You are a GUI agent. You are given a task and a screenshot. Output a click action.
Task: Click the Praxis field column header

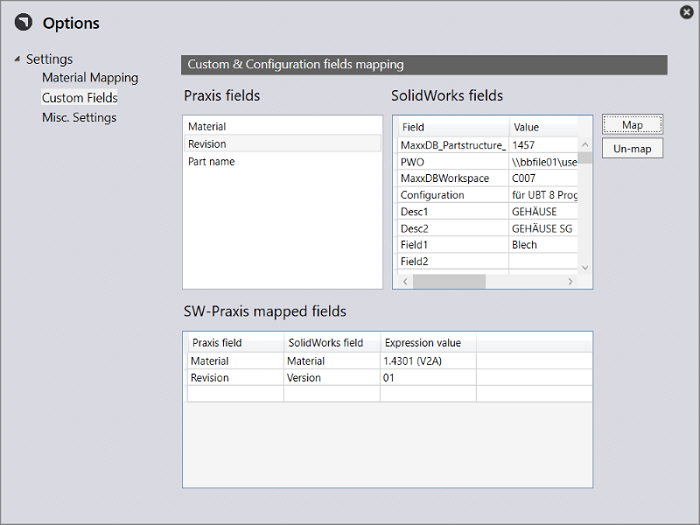point(235,343)
